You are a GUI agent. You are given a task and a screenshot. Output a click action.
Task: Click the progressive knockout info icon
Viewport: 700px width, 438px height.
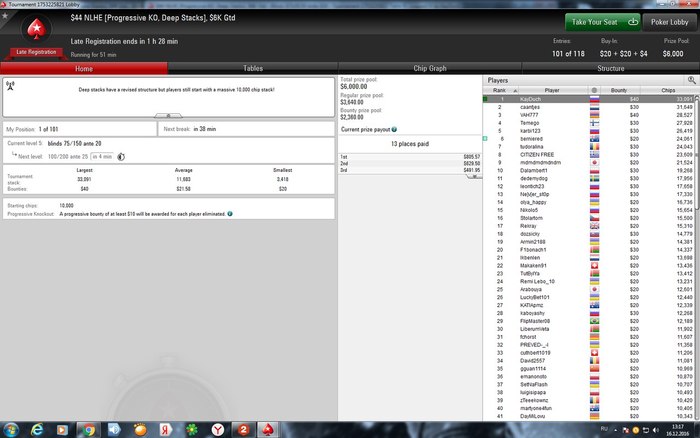230,214
